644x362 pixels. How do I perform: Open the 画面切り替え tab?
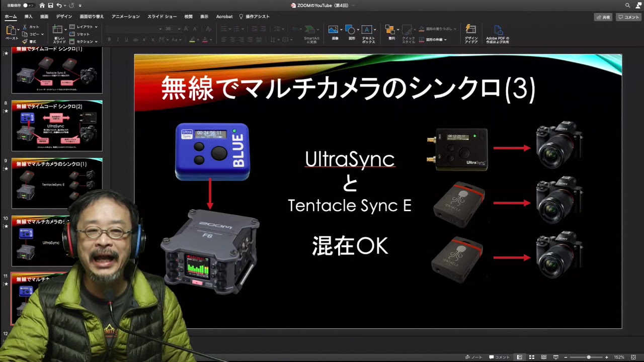click(92, 17)
